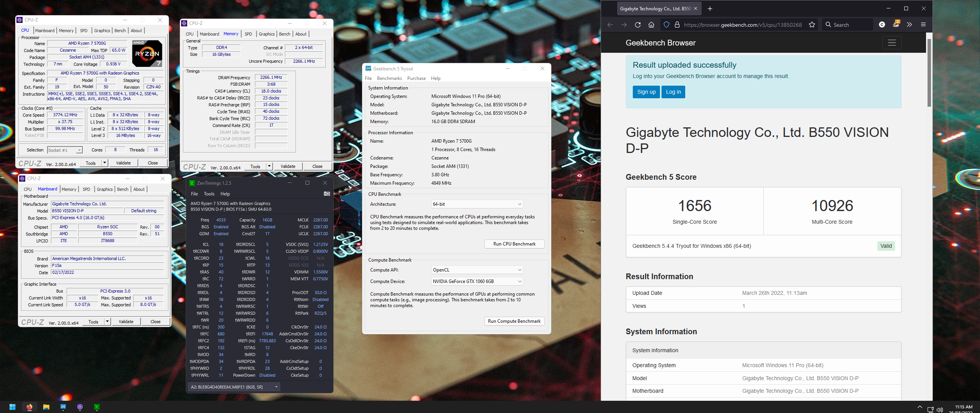Switch to Firefox on the taskbar
This screenshot has width=980, height=413.
pos(29,407)
